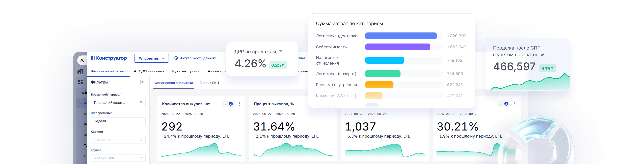Expand the Группа dropdown with 6 вариантов

point(118,158)
